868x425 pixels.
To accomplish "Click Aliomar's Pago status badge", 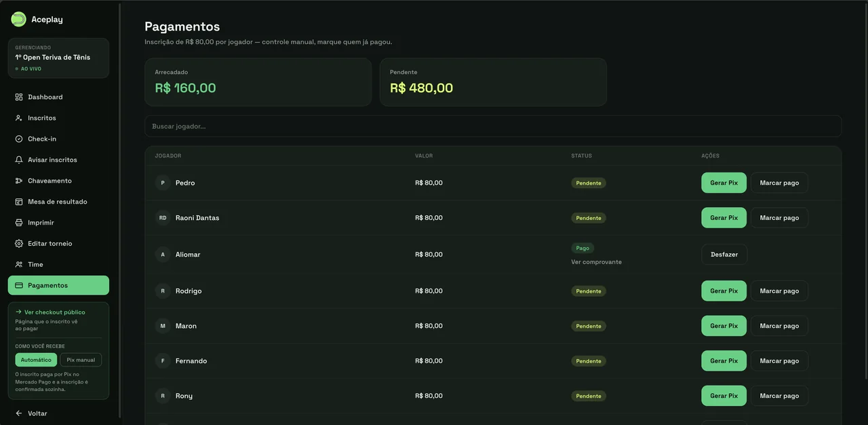I will click(583, 248).
